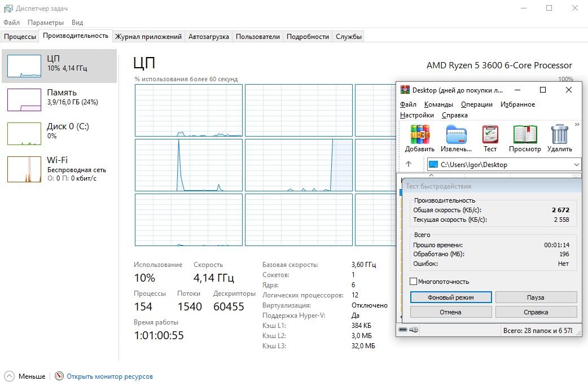Switch to the Процессы tab
Viewport: 588px width, 390px height.
[20, 36]
